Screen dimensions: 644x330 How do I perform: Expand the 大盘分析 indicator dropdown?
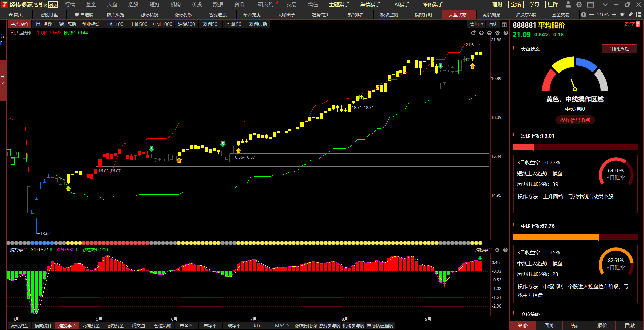pyautogui.click(x=12, y=33)
